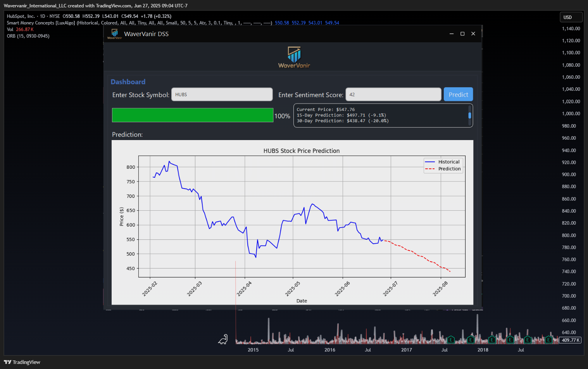Click the Predict button
The image size is (588, 369).
458,94
